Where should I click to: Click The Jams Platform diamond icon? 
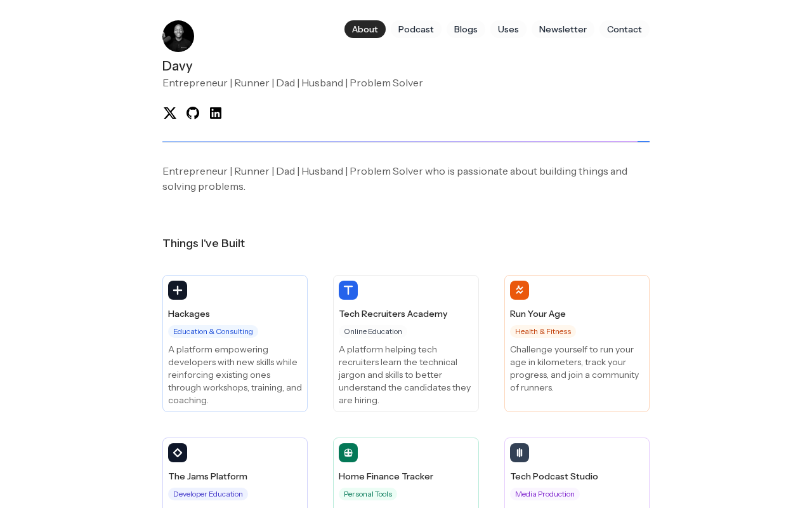click(x=178, y=453)
